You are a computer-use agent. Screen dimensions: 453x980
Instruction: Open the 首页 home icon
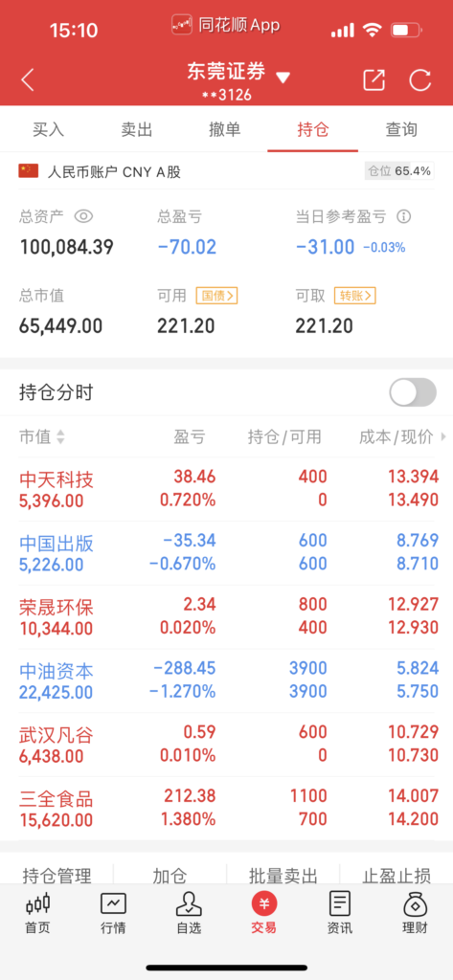point(37,903)
